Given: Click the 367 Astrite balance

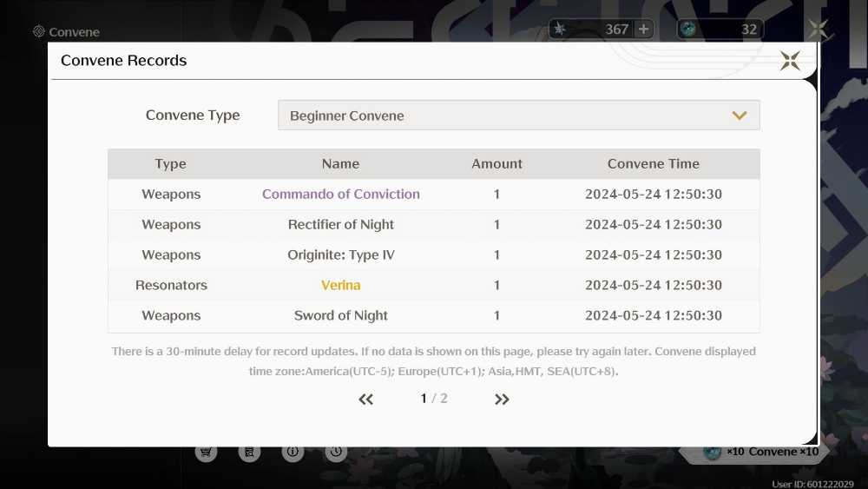Looking at the screenshot, I should tap(616, 30).
